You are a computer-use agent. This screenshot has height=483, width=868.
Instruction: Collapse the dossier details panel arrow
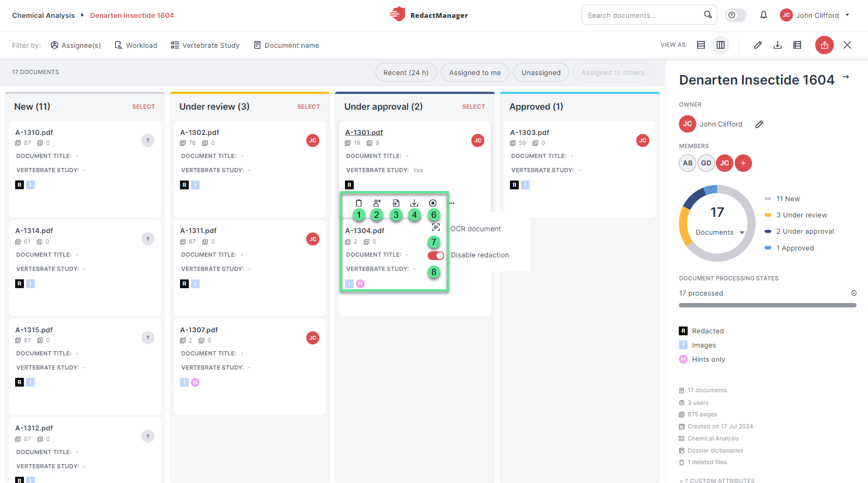coord(846,77)
